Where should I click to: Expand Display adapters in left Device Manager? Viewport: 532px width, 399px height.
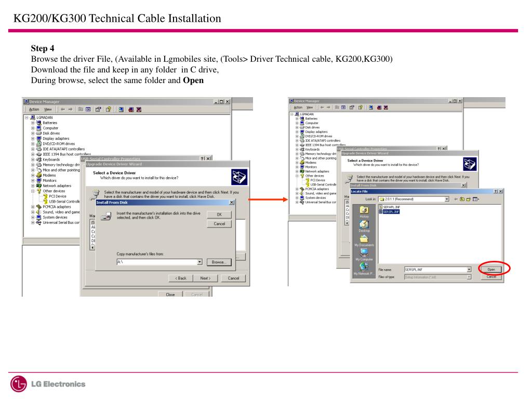33,138
